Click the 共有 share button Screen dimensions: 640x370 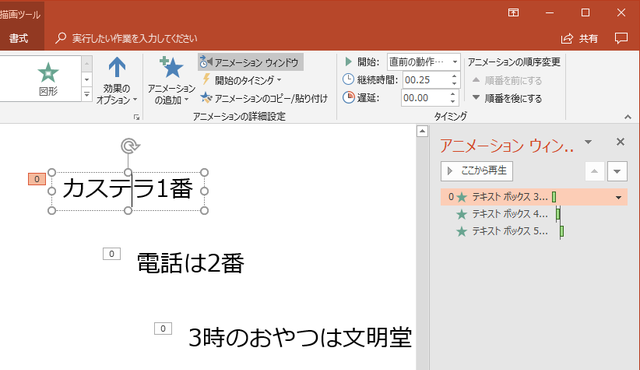point(580,38)
